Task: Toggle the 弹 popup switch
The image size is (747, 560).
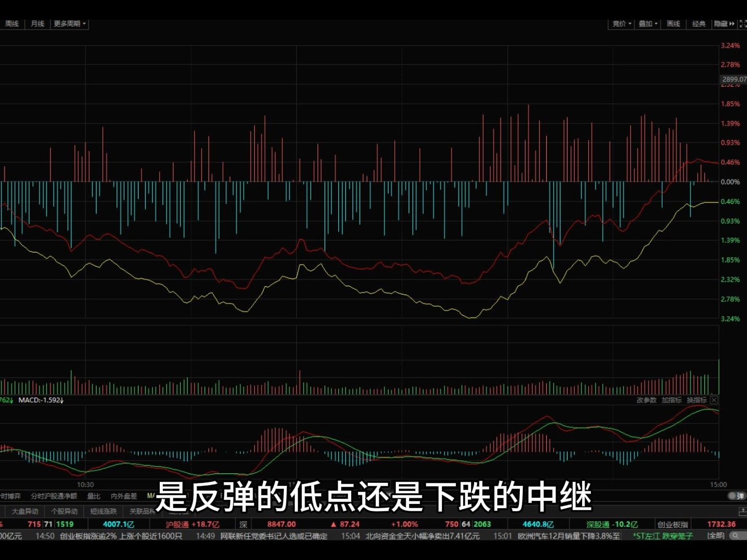Action: coord(736,496)
